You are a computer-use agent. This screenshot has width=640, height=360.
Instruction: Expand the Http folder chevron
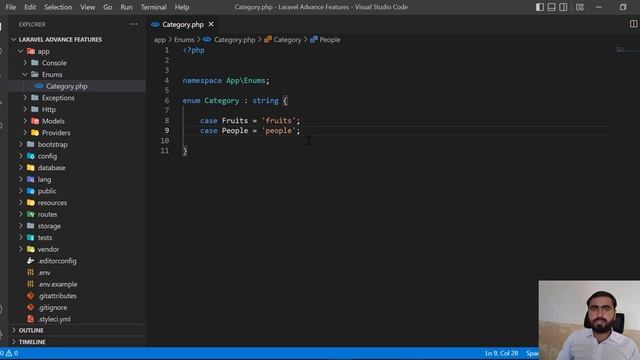pos(25,109)
